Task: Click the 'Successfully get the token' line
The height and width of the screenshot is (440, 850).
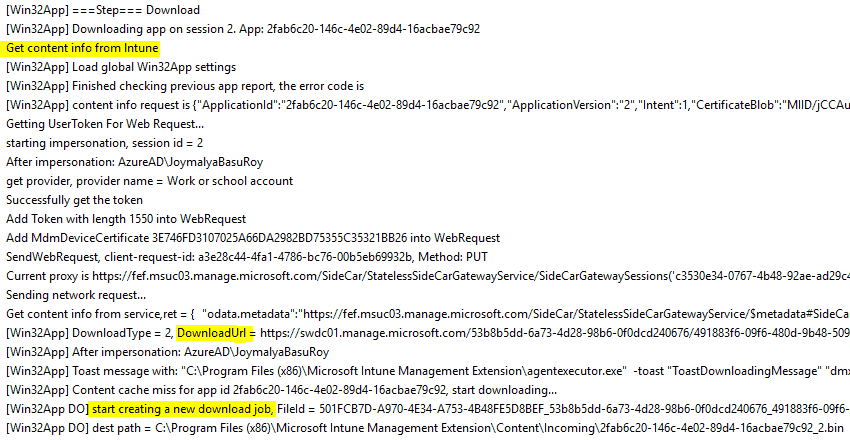Action: (74, 200)
